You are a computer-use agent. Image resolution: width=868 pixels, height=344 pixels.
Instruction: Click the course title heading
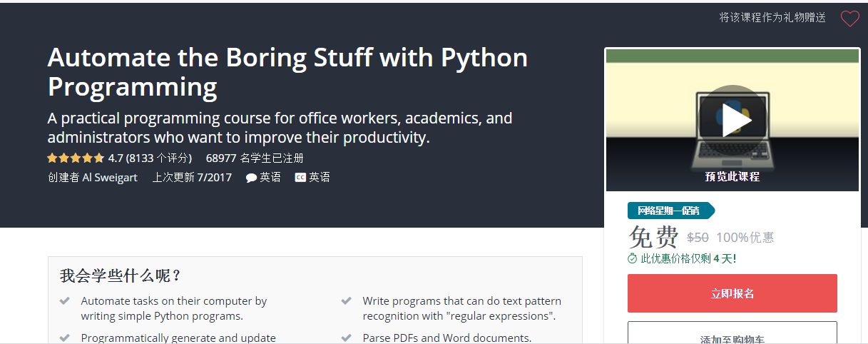[x=287, y=71]
